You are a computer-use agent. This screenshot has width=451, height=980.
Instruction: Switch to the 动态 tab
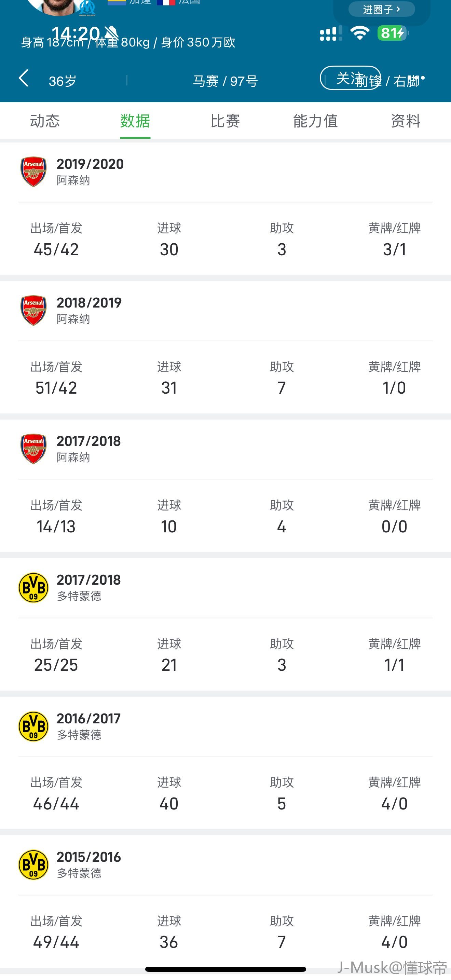45,121
